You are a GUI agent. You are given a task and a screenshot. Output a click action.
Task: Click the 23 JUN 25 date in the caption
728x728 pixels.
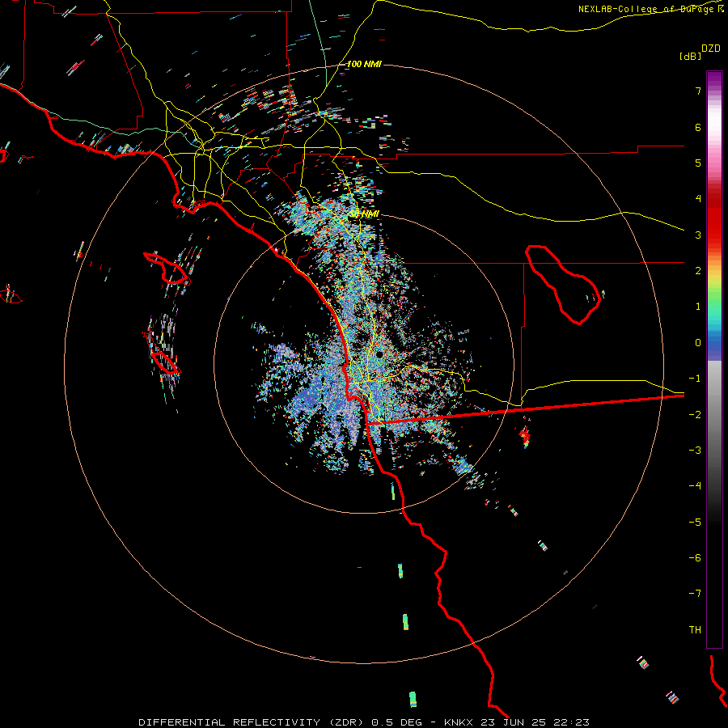pyautogui.click(x=517, y=722)
